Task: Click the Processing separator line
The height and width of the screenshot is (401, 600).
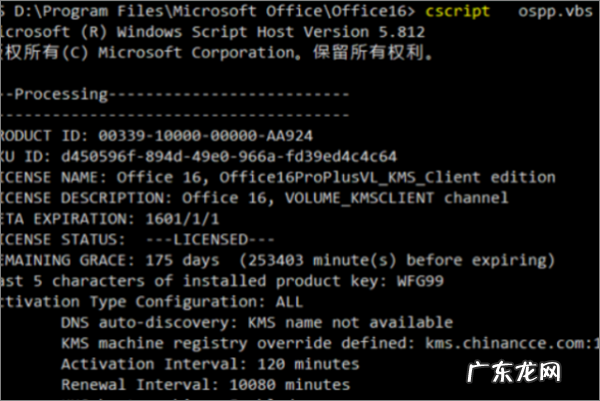Action: tap(175, 95)
